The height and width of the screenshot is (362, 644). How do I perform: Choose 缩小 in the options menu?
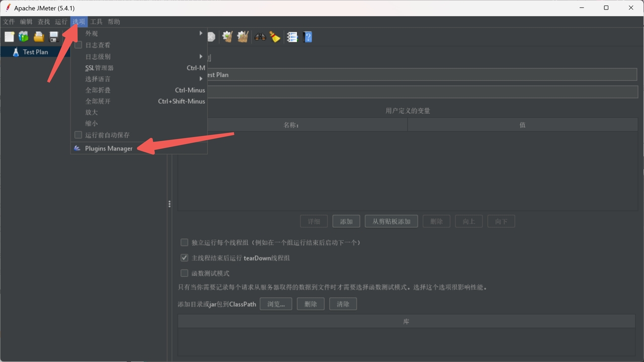pyautogui.click(x=139, y=123)
